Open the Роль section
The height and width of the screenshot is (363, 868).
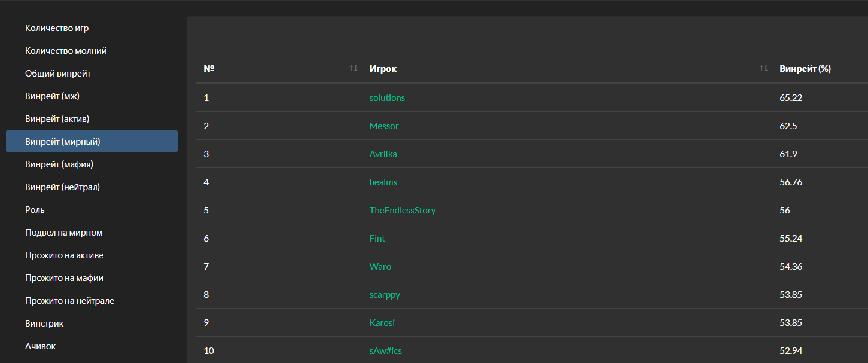(x=35, y=210)
